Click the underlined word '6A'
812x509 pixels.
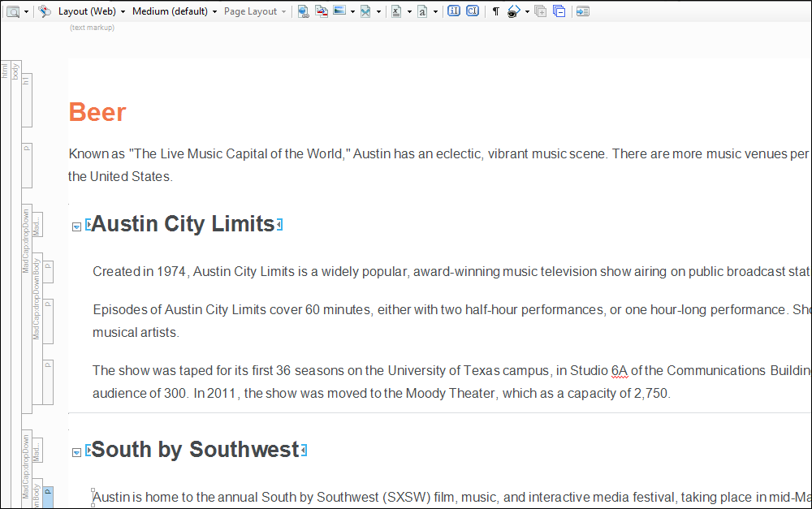(620, 371)
